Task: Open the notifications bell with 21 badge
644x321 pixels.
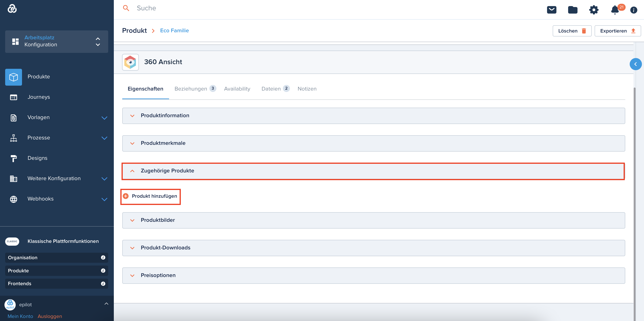Action: (615, 10)
